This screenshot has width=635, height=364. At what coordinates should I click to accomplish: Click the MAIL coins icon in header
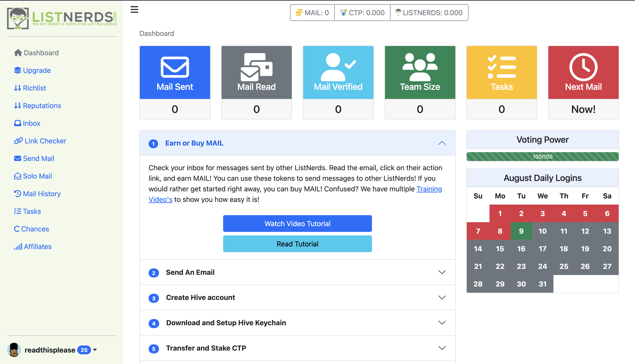(x=299, y=13)
